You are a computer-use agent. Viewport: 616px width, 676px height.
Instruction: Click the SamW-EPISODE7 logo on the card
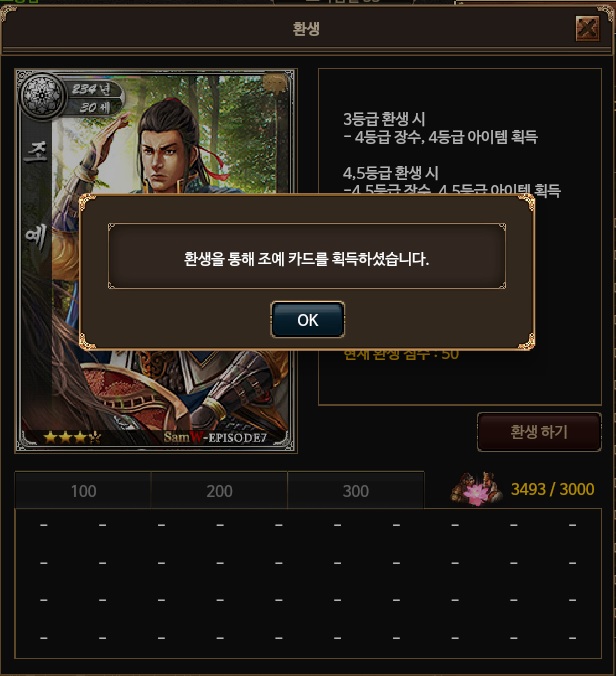tap(215, 437)
